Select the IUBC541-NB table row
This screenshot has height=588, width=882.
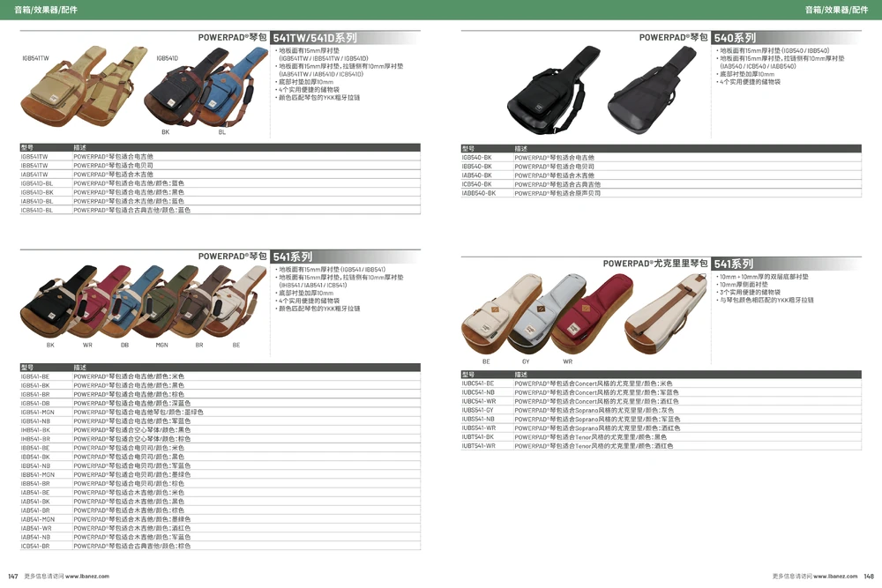661,392
